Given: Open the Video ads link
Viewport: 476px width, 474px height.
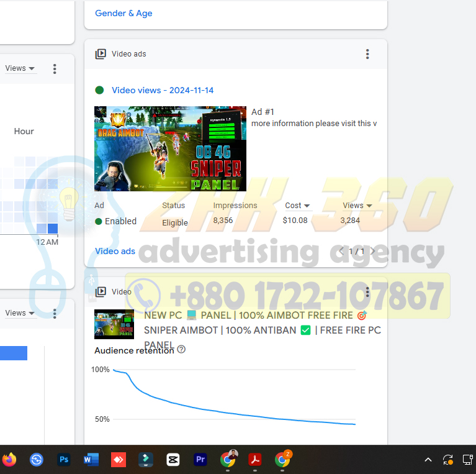Looking at the screenshot, I should pyautogui.click(x=115, y=251).
